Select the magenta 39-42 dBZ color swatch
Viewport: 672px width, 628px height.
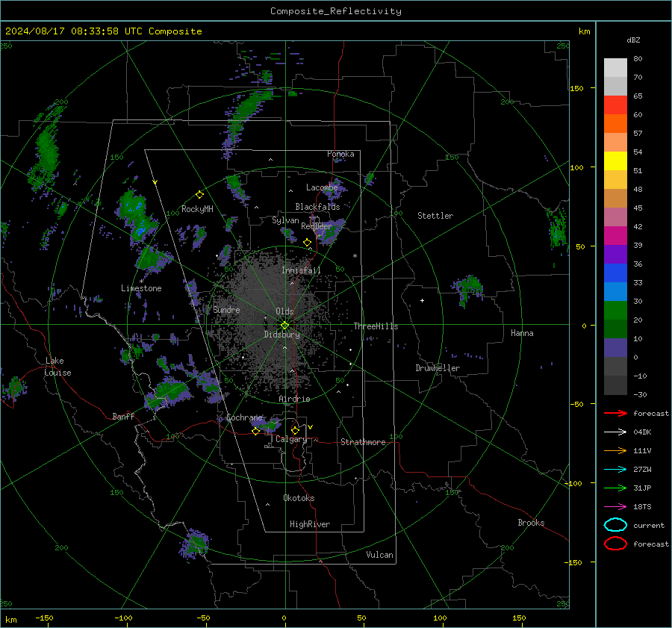(x=615, y=236)
